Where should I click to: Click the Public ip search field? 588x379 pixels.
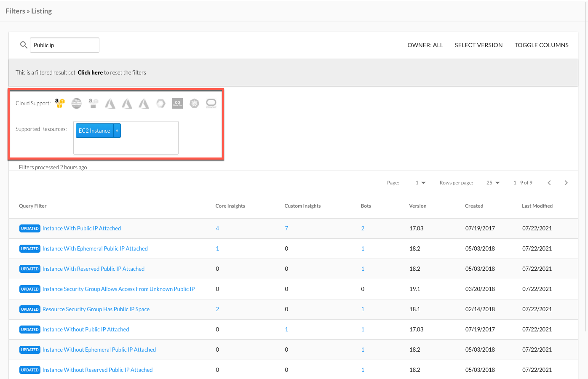(64, 45)
